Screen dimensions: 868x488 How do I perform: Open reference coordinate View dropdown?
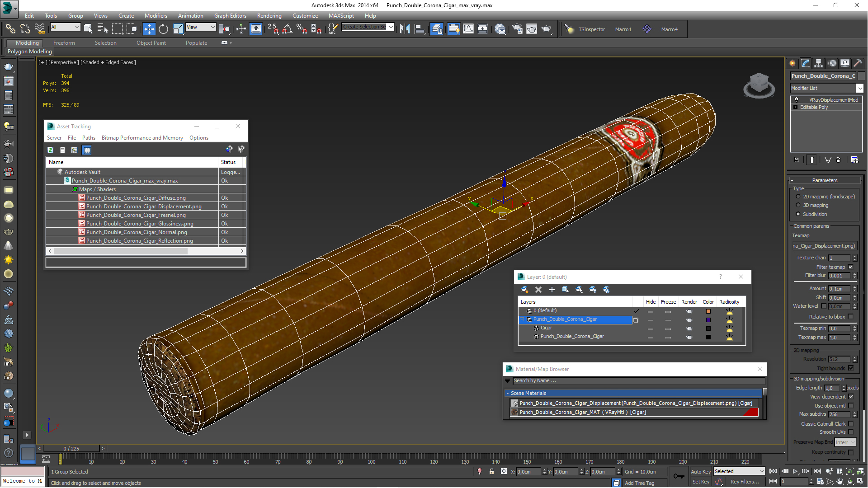[201, 27]
